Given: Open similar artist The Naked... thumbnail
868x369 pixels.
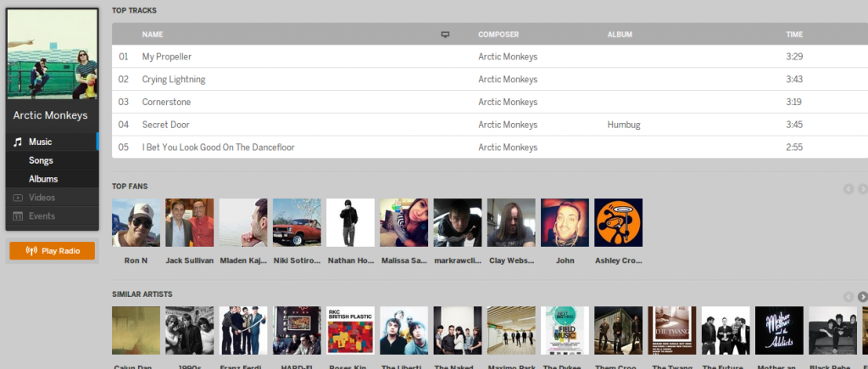Looking at the screenshot, I should point(458,331).
